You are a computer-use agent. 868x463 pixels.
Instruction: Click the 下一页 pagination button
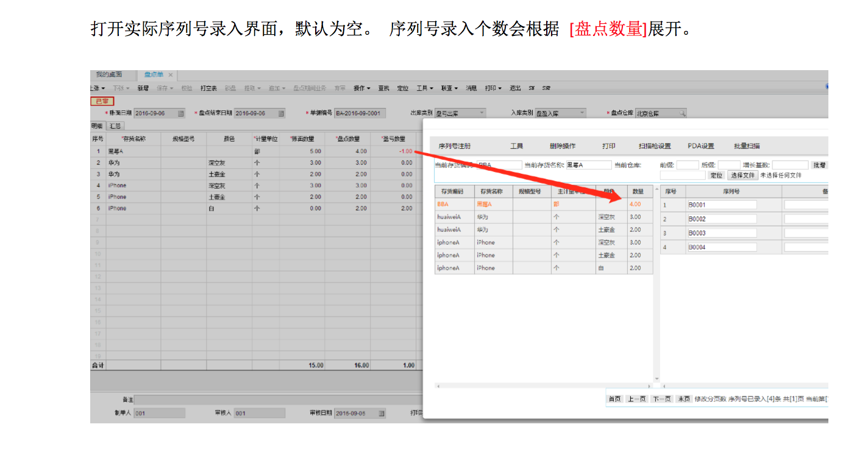(x=661, y=399)
